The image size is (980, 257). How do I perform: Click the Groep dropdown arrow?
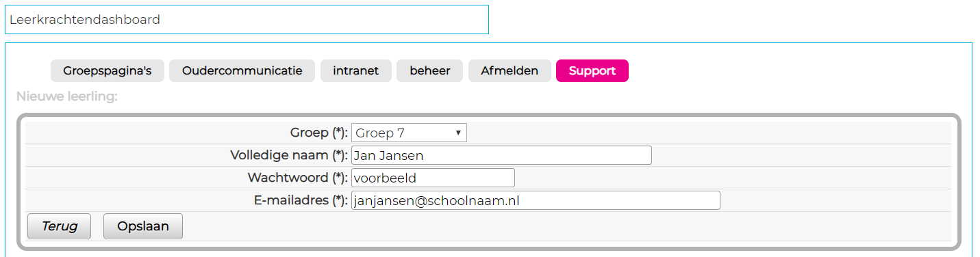(457, 133)
